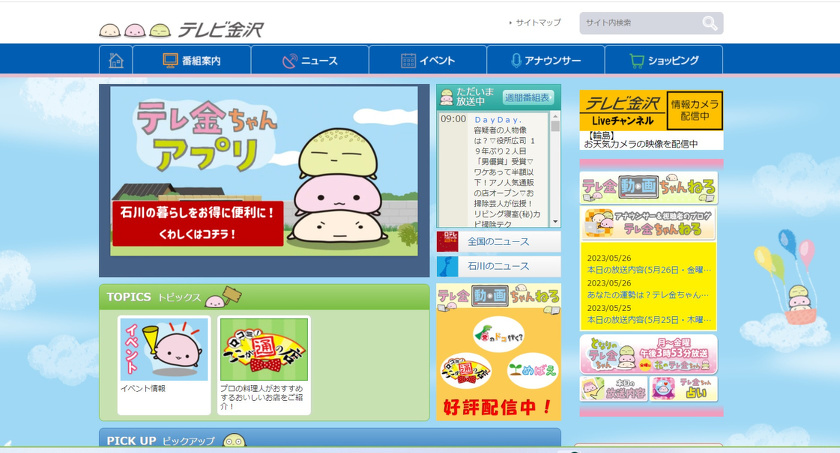Go to the イベント menu item
The image size is (840, 453).
point(427,60)
